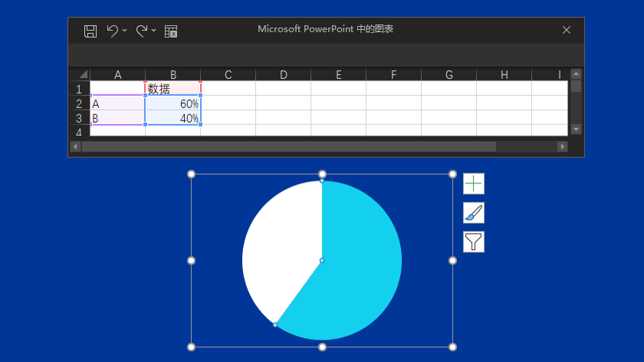644x362 pixels.
Task: Expand the Redo history dropdown arrow
Action: [x=153, y=31]
